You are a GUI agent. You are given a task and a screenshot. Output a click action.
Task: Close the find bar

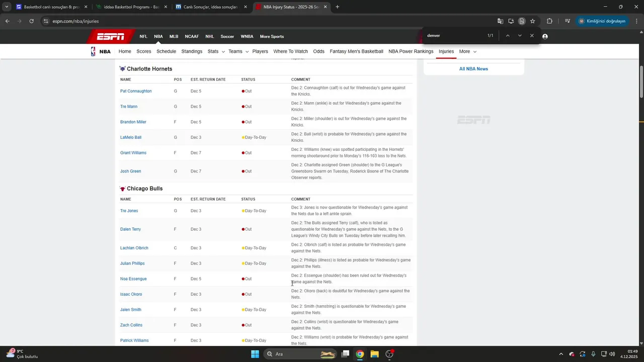click(x=532, y=36)
